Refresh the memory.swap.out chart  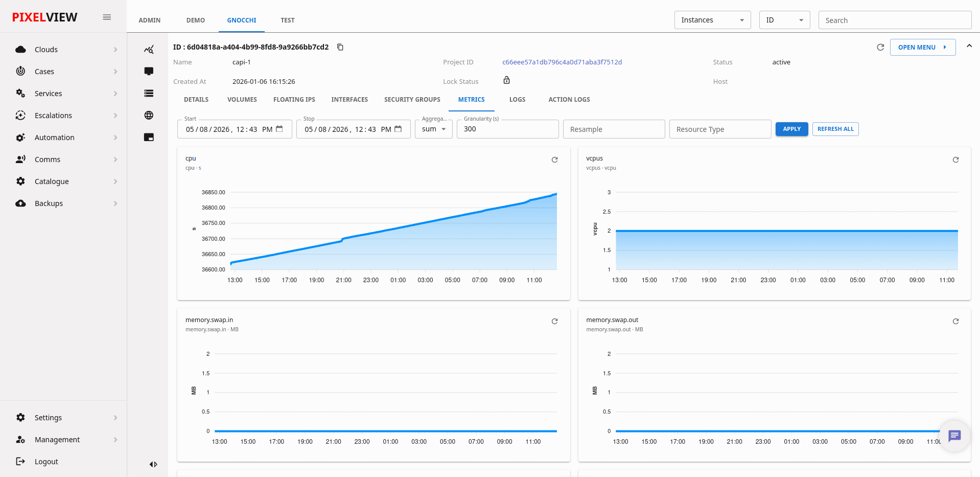click(955, 321)
